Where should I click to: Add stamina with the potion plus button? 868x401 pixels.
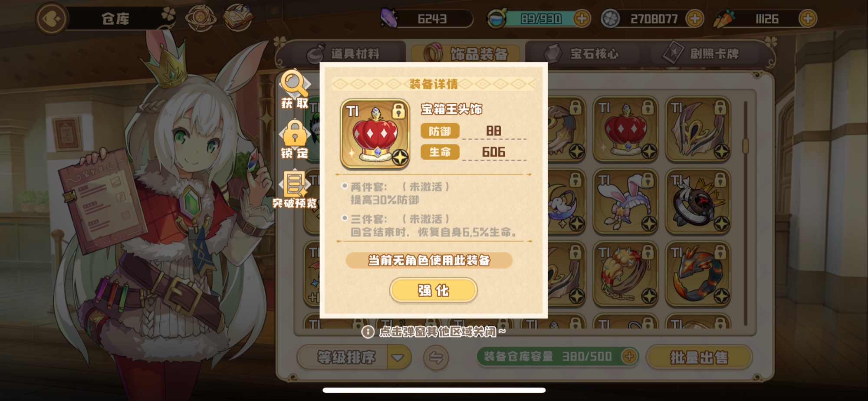[x=582, y=19]
